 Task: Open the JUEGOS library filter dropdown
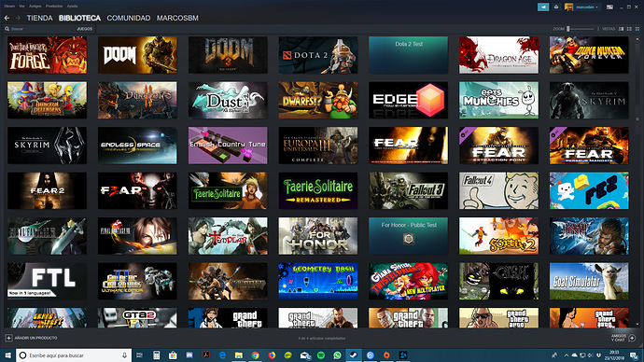pyautogui.click(x=85, y=29)
